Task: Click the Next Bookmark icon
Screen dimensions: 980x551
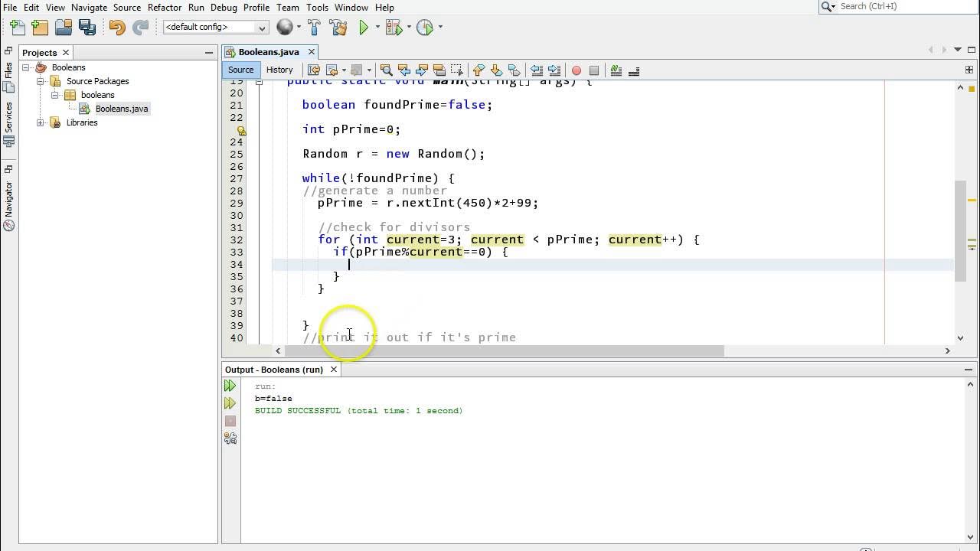Action: point(496,70)
